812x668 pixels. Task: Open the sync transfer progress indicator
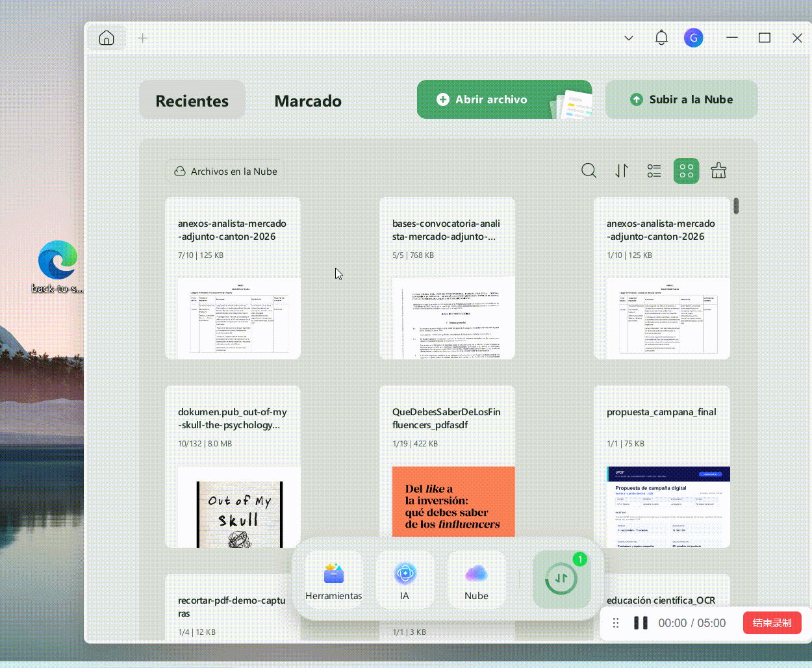(562, 579)
